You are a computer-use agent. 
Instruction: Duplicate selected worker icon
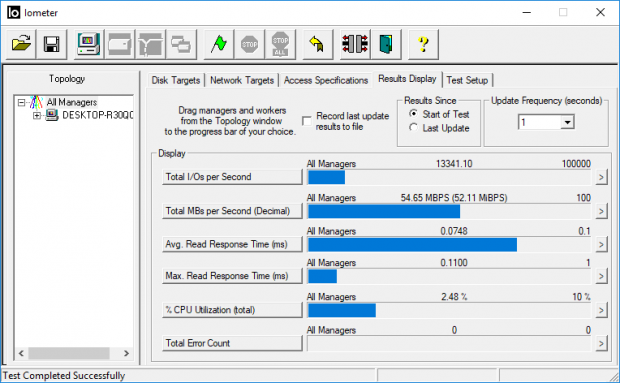(x=181, y=44)
